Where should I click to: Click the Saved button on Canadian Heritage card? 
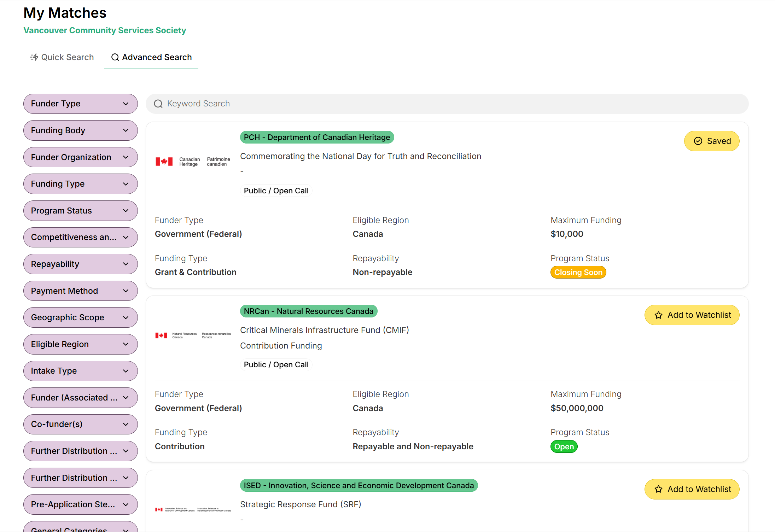[712, 141]
